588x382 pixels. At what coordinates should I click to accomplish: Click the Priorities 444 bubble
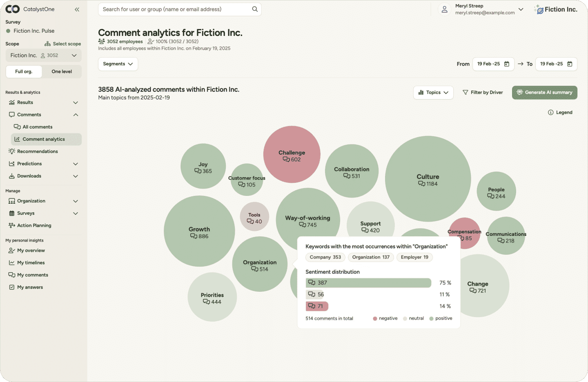coord(212,297)
